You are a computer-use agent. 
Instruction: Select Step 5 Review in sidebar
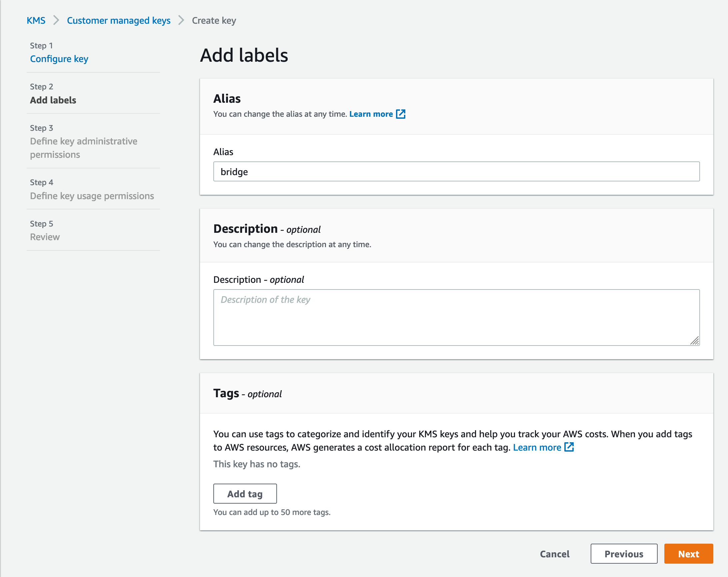[x=45, y=237]
